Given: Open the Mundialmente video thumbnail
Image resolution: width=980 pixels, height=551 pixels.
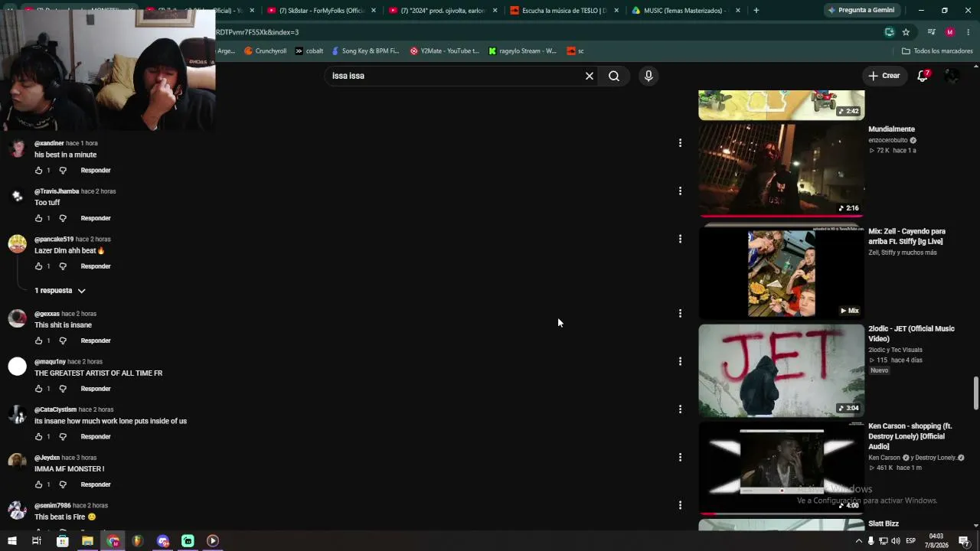Looking at the screenshot, I should 781,171.
